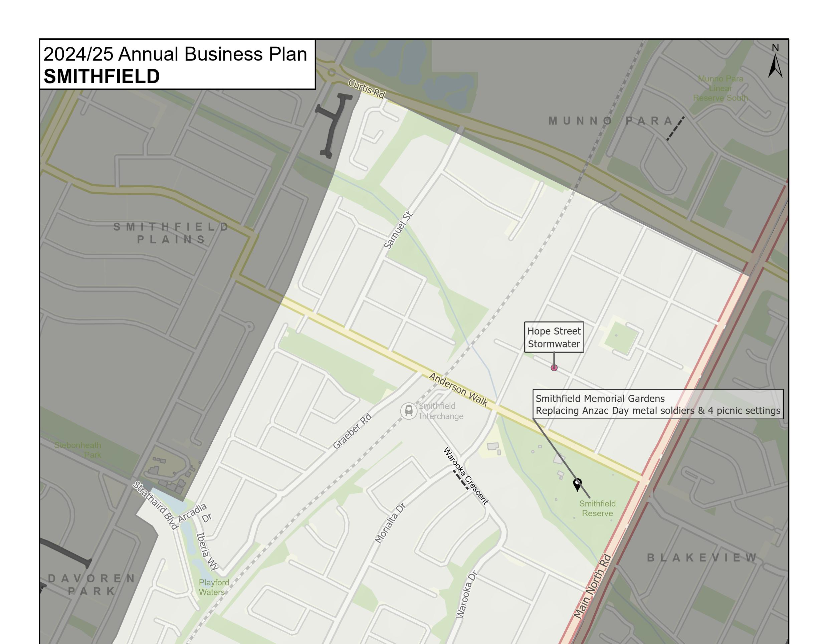
Task: Click the Smithfield Reserve park label
Action: point(597,508)
